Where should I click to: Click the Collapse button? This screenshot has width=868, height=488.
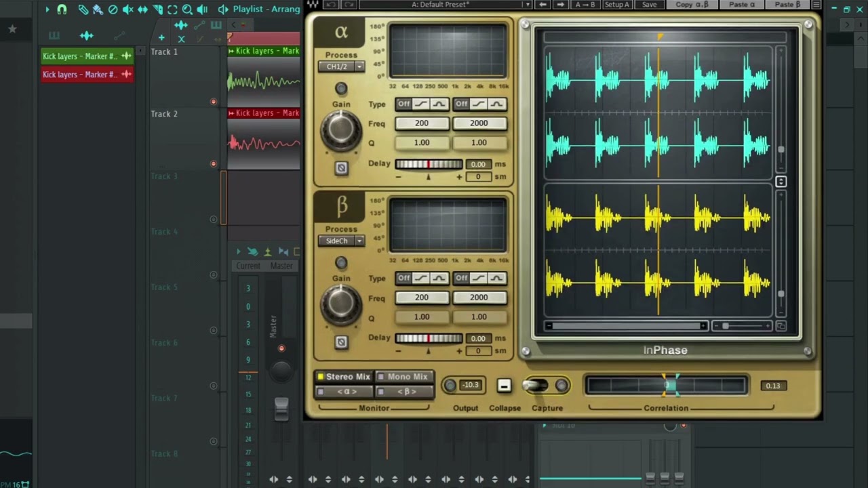tap(504, 386)
